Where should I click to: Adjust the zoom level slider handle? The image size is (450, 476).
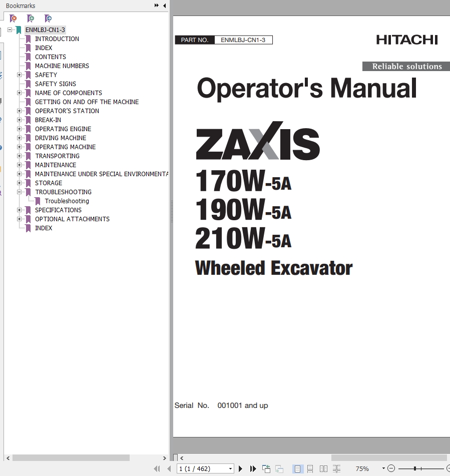[x=415, y=468]
